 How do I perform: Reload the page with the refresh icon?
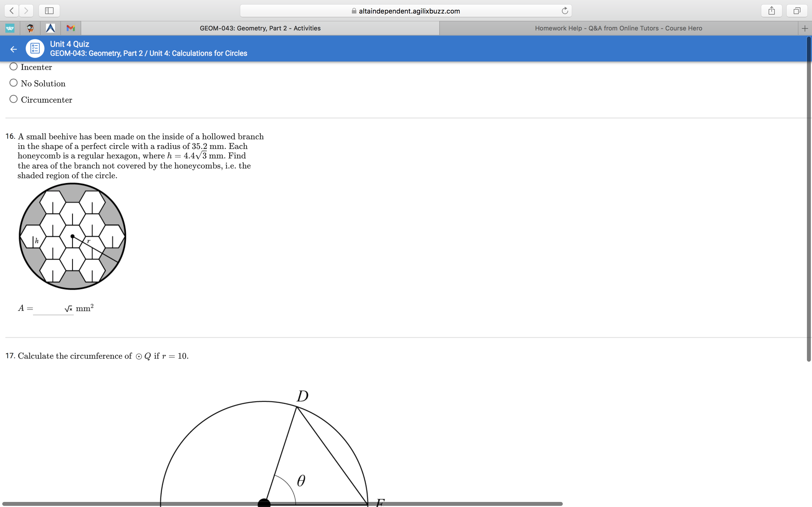pos(564,10)
